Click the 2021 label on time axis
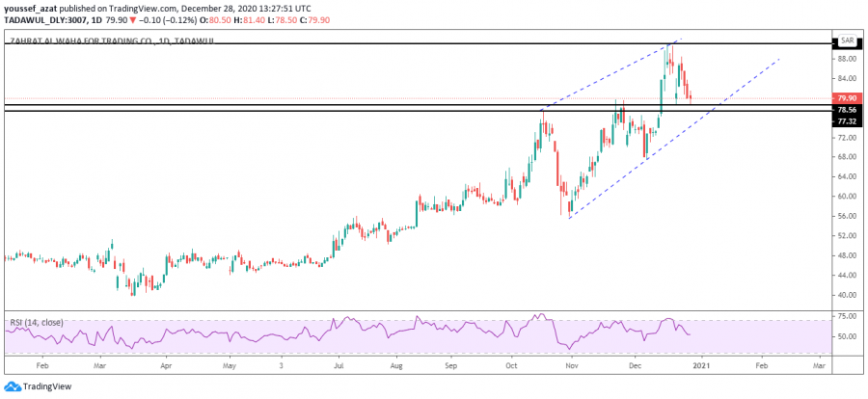Image resolution: width=868 pixels, height=399 pixels. coord(701,366)
